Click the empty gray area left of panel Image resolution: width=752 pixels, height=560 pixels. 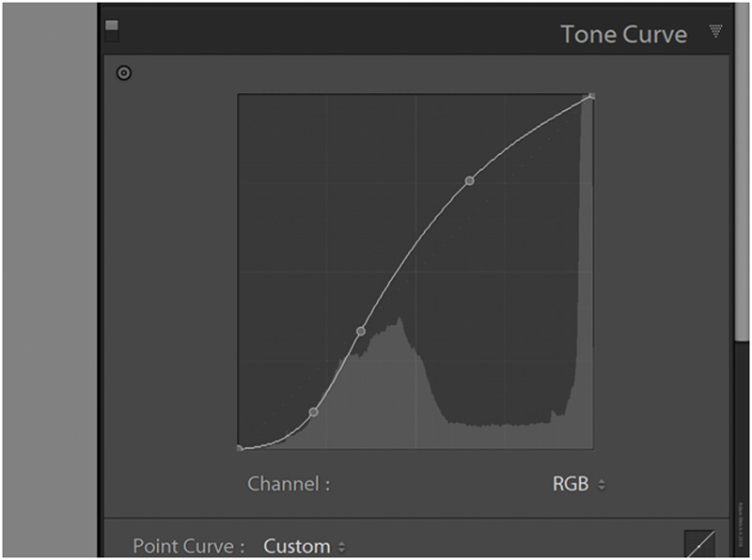pos(47,282)
